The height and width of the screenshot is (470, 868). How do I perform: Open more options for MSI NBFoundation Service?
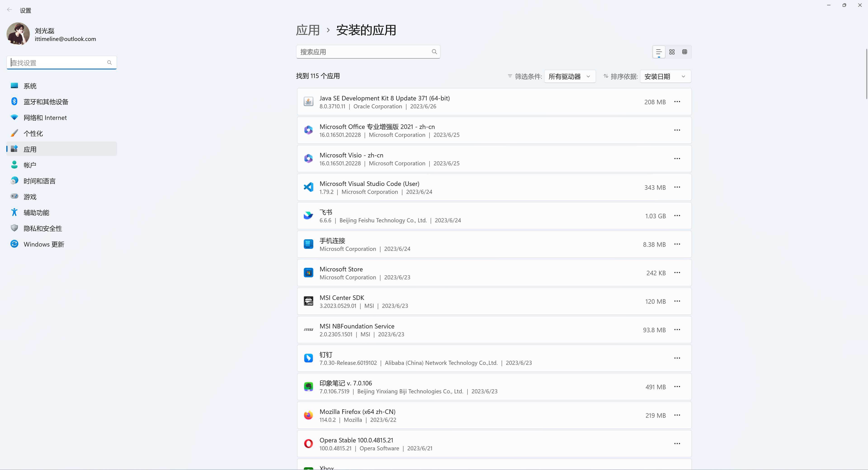pyautogui.click(x=677, y=329)
